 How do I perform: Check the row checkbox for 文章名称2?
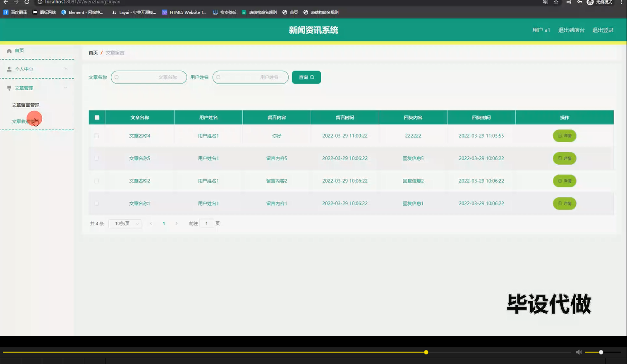coord(96,181)
